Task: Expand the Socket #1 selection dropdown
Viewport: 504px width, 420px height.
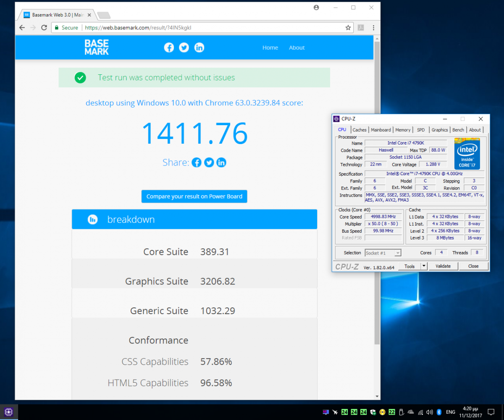Action: coord(383,253)
